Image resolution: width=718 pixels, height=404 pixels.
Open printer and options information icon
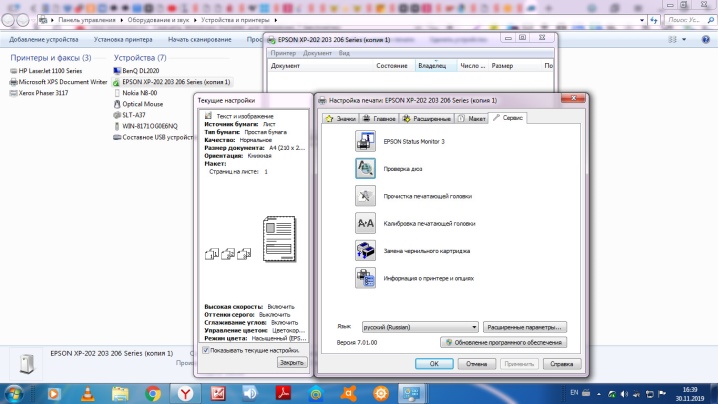(365, 278)
